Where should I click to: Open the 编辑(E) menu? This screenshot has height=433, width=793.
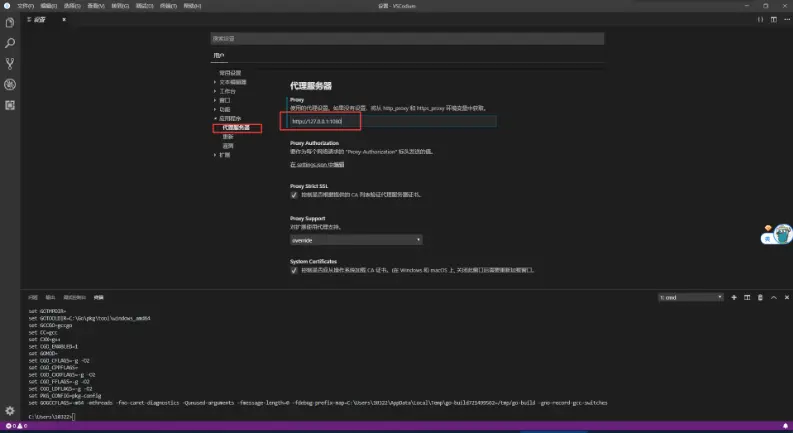[49, 6]
